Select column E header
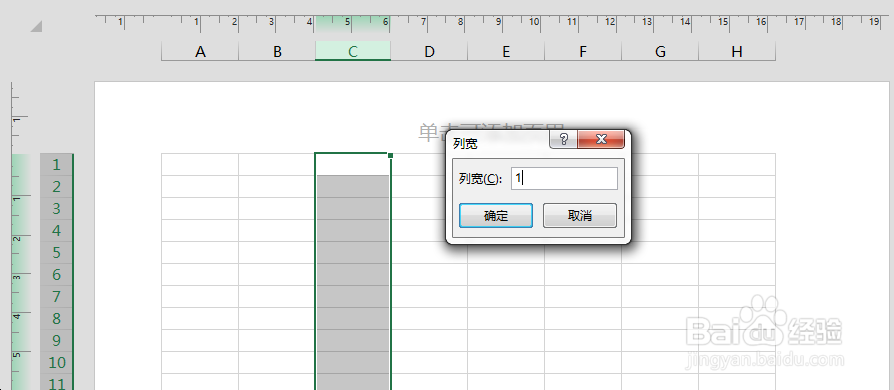The height and width of the screenshot is (390, 894). [506, 51]
